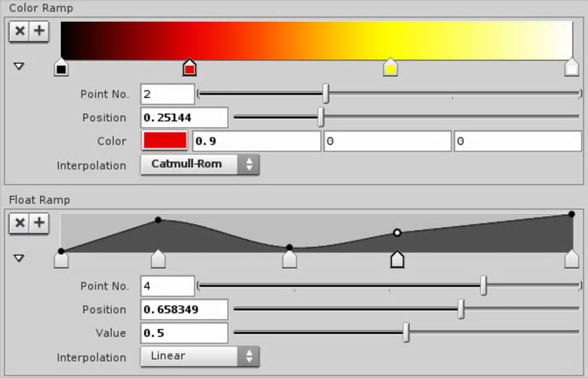The image size is (588, 378).
Task: Click the open-circle curve control point
Action: coord(397,233)
